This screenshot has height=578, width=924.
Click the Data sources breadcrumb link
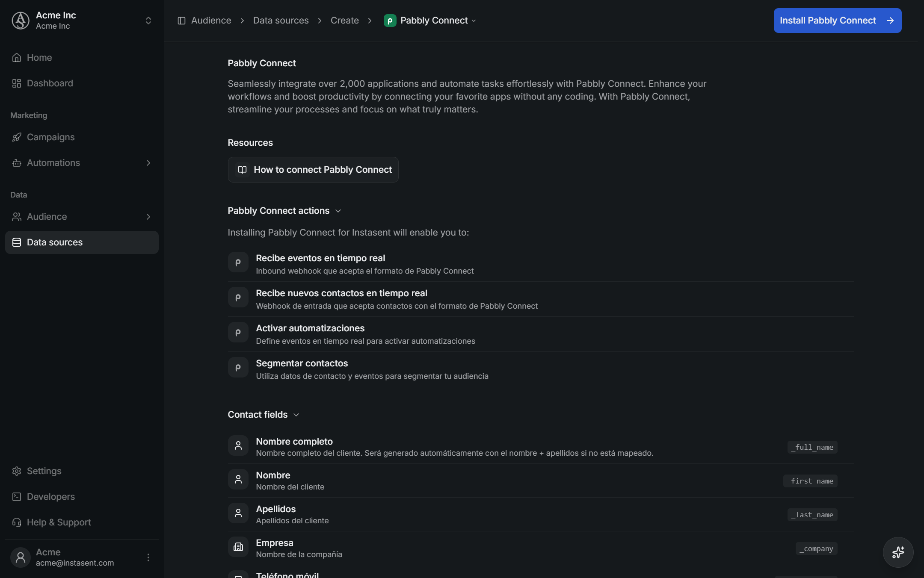point(281,21)
